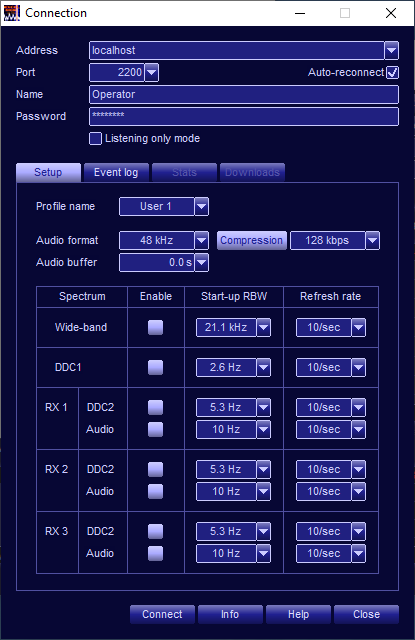Open RX 1 DDC2 refresh rate dropdown
This screenshot has height=640, width=415.
(359, 407)
